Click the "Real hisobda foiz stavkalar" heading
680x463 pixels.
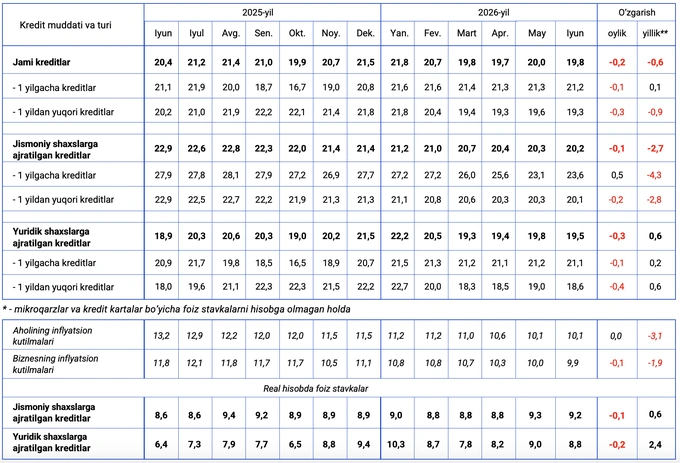pyautogui.click(x=315, y=388)
